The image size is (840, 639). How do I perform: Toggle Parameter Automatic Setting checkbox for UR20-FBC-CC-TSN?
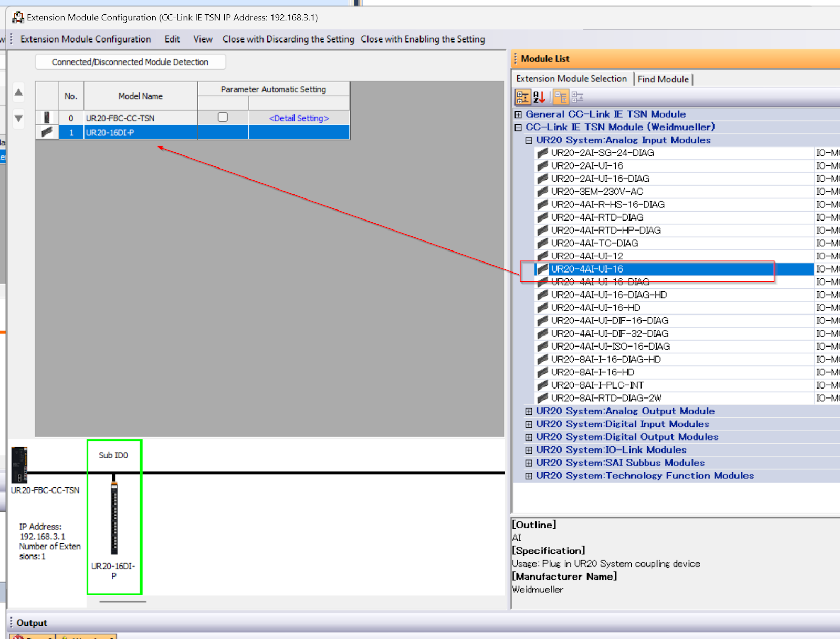pos(223,117)
